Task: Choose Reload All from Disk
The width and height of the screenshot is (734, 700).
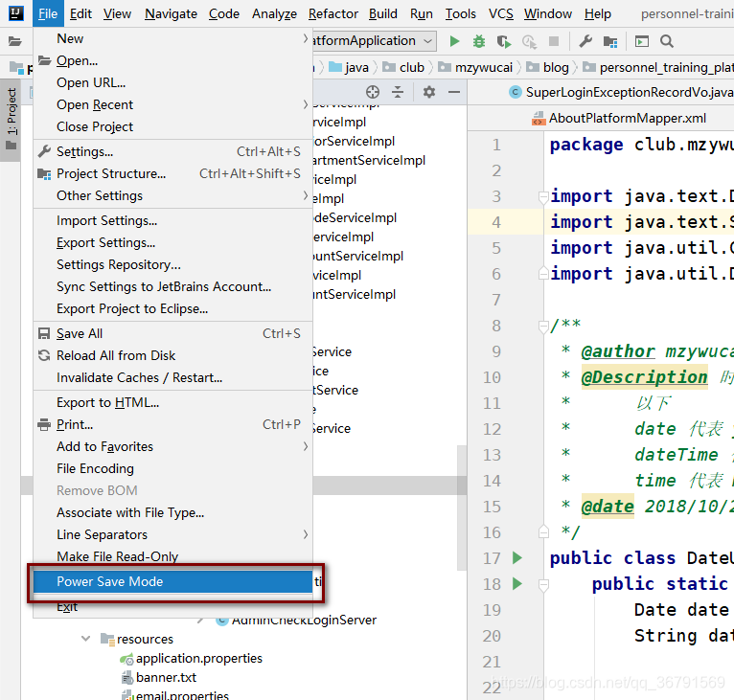Action: (x=173, y=355)
